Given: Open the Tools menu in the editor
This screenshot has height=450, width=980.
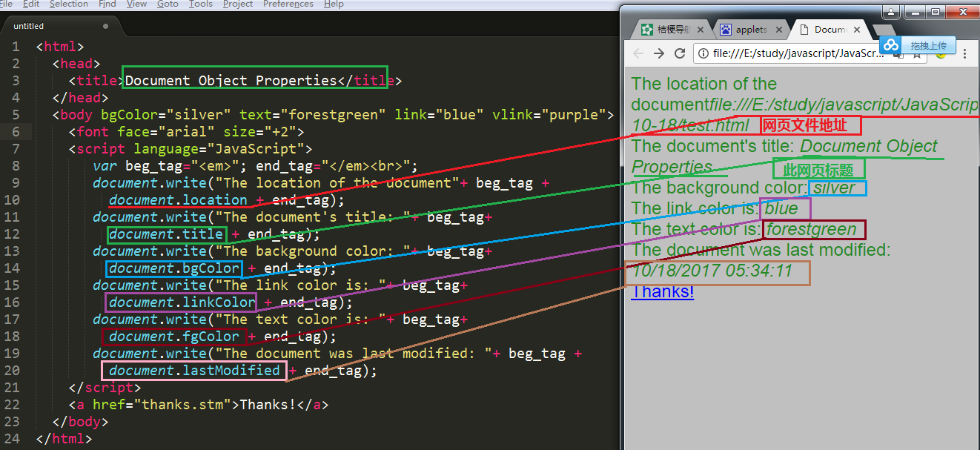Looking at the screenshot, I should coord(202,4).
